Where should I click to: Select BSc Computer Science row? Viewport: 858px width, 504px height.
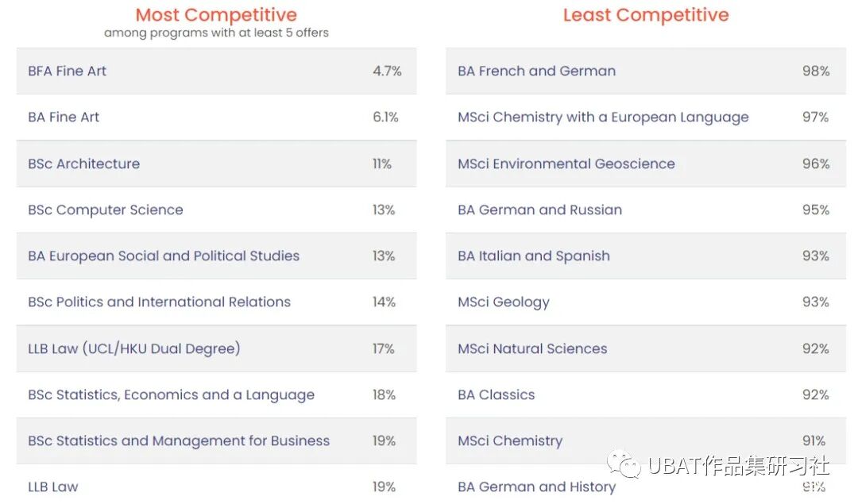[216, 210]
